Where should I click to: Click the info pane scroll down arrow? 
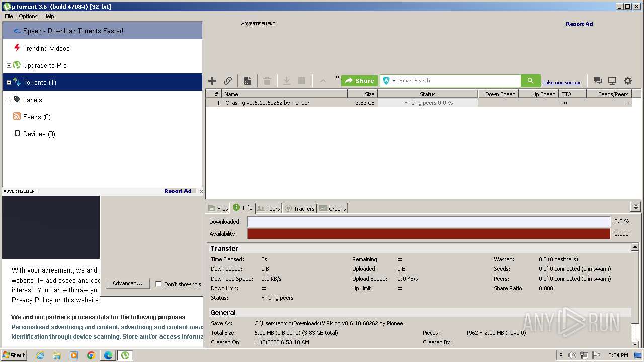[x=635, y=344]
